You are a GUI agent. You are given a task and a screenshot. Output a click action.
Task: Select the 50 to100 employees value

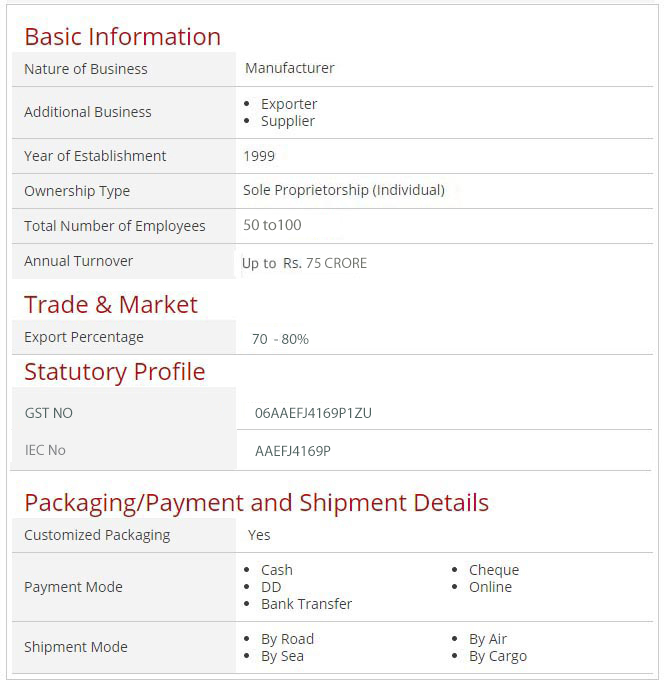tap(272, 225)
